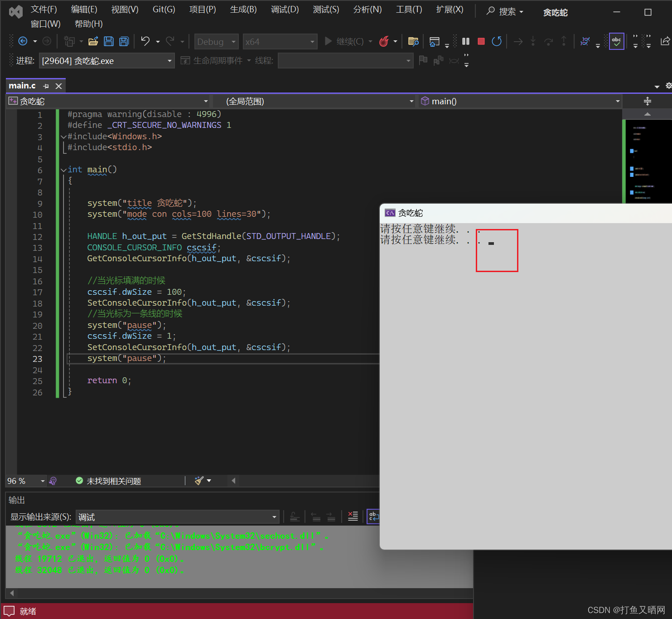Open the 调试(D) menu
The image size is (672, 619).
pos(285,10)
